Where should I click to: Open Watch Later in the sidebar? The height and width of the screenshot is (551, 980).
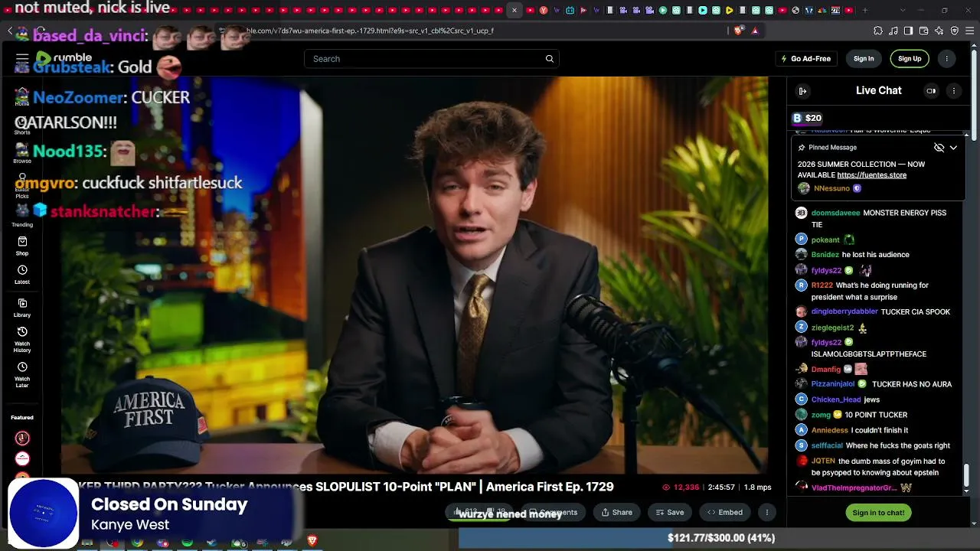[22, 375]
